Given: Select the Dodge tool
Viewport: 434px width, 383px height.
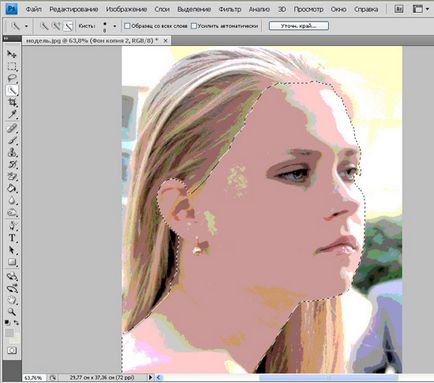Looking at the screenshot, I should point(12,213).
